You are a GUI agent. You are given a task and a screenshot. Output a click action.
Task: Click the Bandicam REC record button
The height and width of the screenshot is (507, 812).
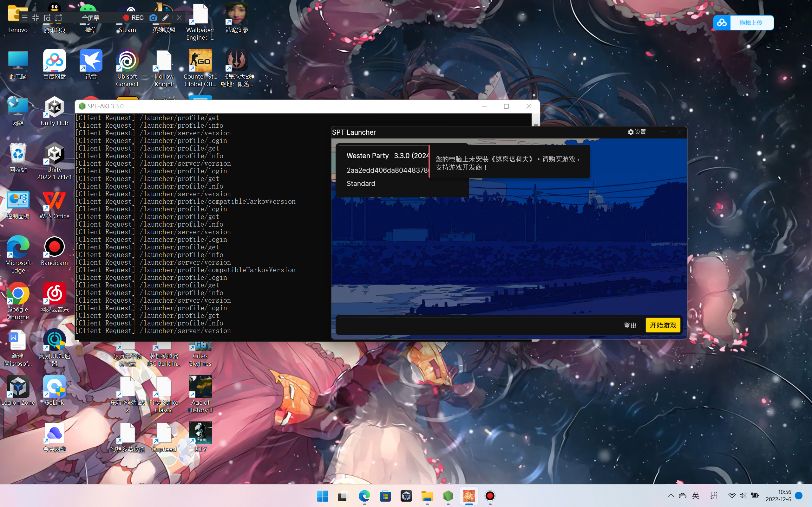[x=133, y=18]
